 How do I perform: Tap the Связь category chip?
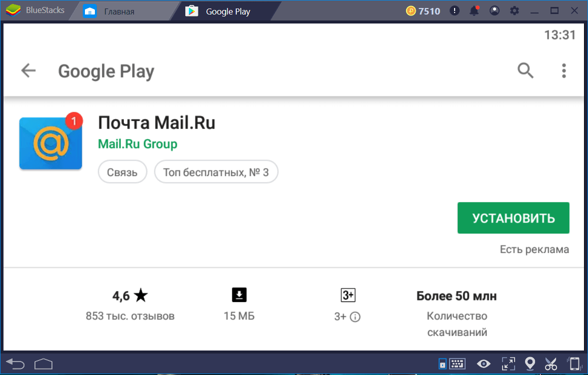pyautogui.click(x=122, y=172)
